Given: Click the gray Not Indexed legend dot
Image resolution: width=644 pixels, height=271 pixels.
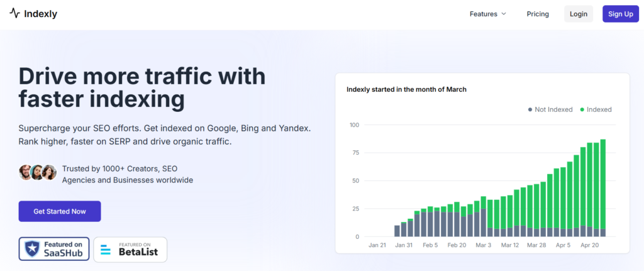Looking at the screenshot, I should (530, 109).
